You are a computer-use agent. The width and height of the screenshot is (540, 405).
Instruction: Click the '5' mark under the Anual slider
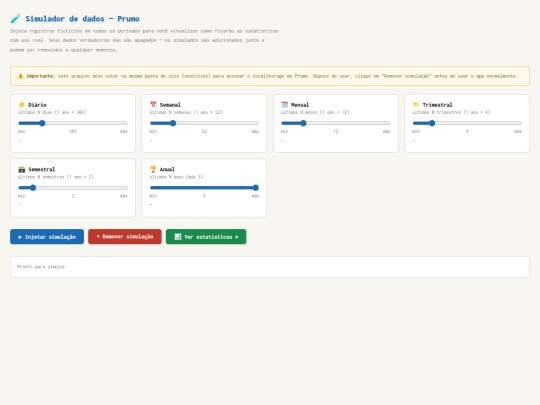coord(204,196)
